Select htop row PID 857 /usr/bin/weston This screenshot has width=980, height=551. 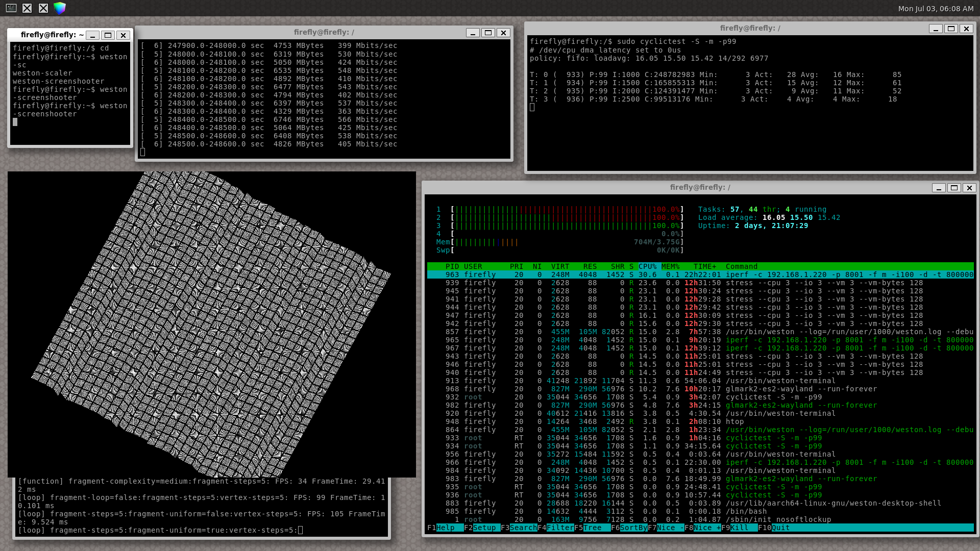click(700, 332)
